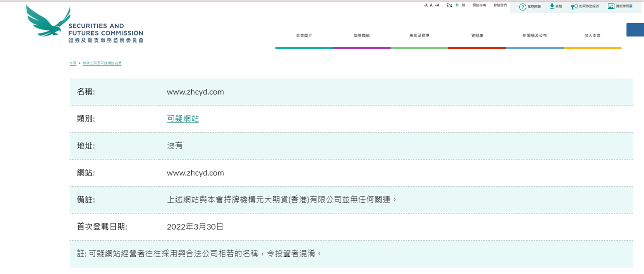This screenshot has height=274, width=644.
Task: Switch language to Eng
Action: click(449, 5)
